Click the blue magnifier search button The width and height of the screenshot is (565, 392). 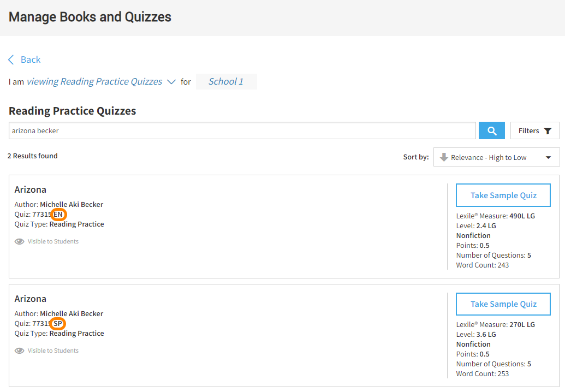click(x=491, y=130)
